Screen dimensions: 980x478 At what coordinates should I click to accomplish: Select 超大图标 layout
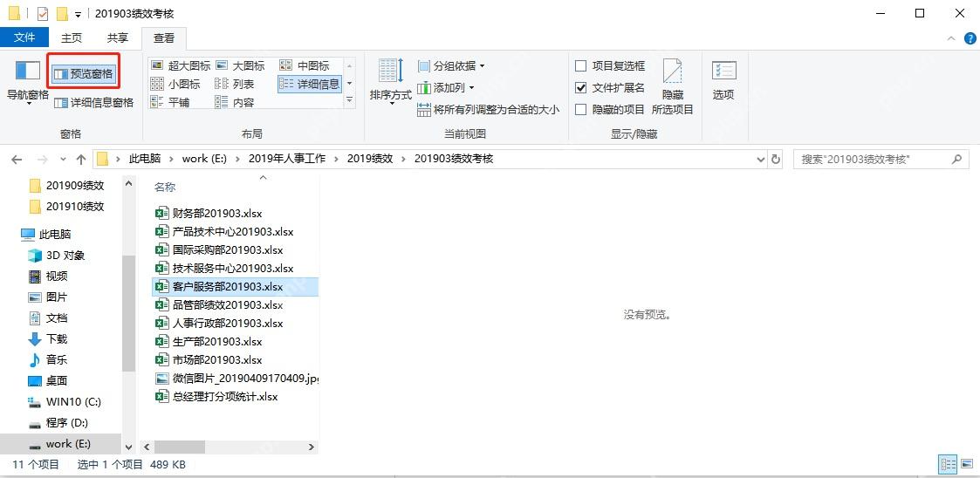point(182,65)
